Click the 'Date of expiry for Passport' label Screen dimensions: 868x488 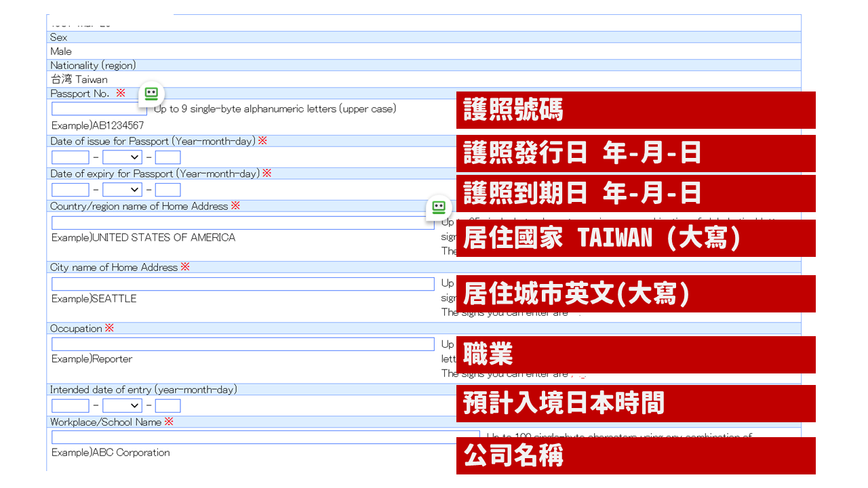click(155, 174)
